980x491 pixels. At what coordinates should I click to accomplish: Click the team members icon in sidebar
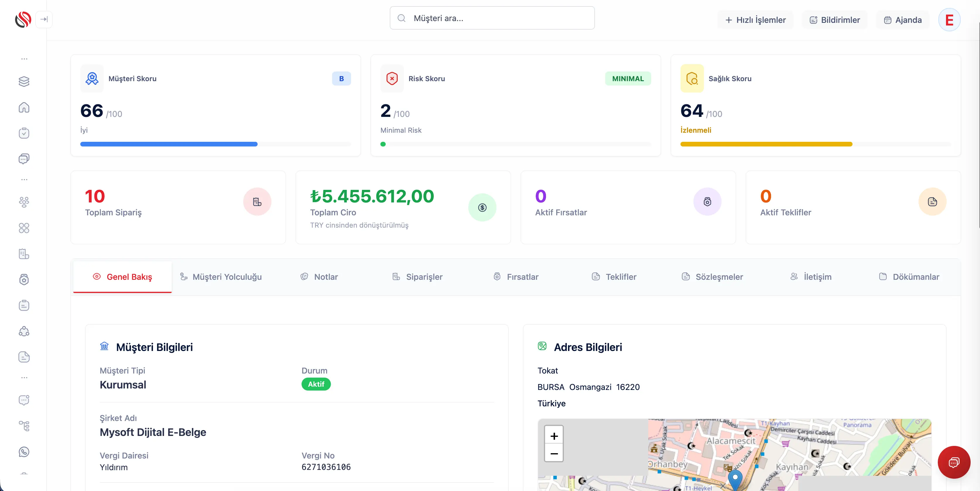point(24,202)
